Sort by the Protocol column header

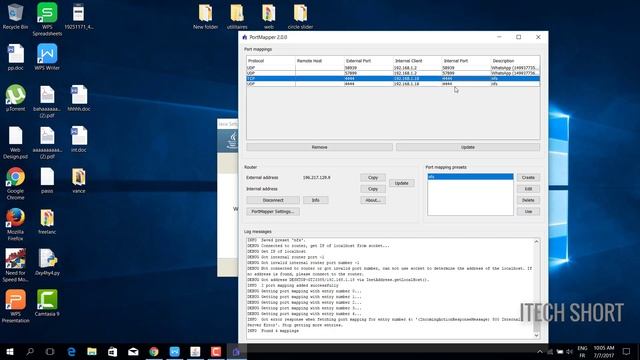[271, 61]
